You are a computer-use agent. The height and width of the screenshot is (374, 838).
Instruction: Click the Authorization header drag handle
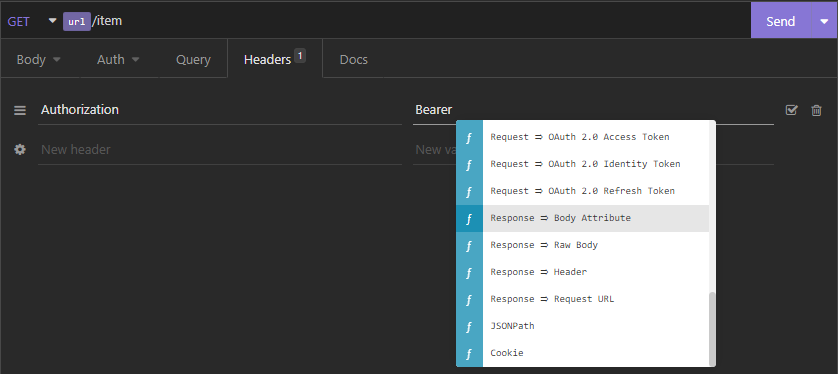(20, 110)
